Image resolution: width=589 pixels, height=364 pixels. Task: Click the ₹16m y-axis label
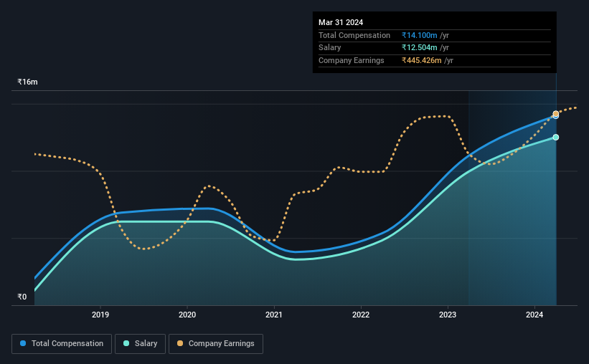pyautogui.click(x=27, y=82)
